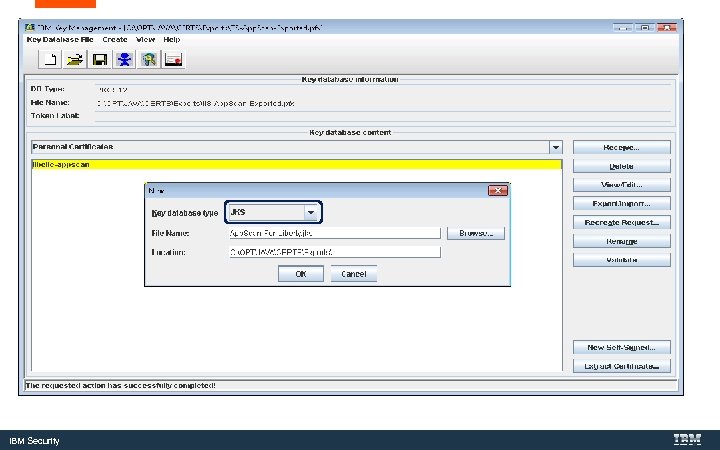Click the Location input field in dialog
Screen dimensions: 720x450
(x=335, y=252)
